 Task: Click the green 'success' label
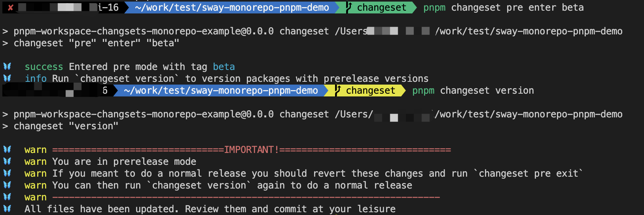tap(44, 67)
